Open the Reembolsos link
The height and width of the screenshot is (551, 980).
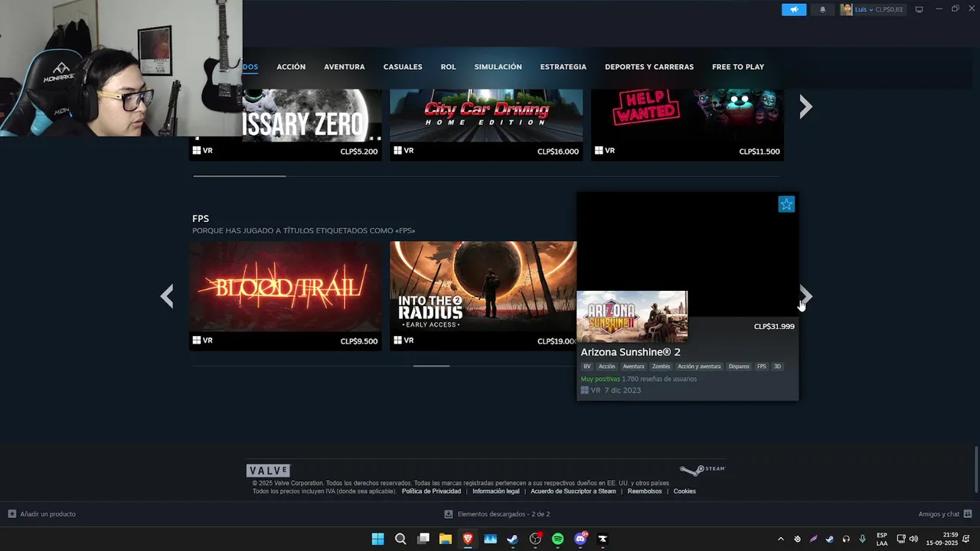(645, 491)
